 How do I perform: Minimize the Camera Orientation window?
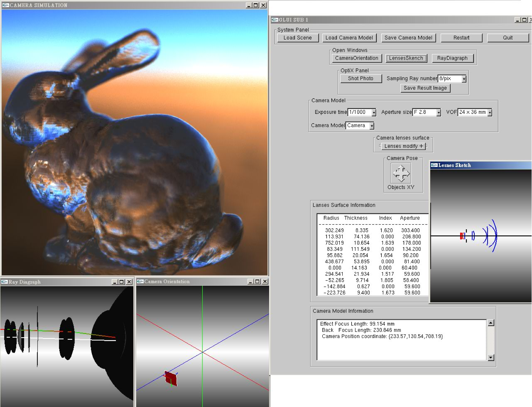[x=250, y=282]
